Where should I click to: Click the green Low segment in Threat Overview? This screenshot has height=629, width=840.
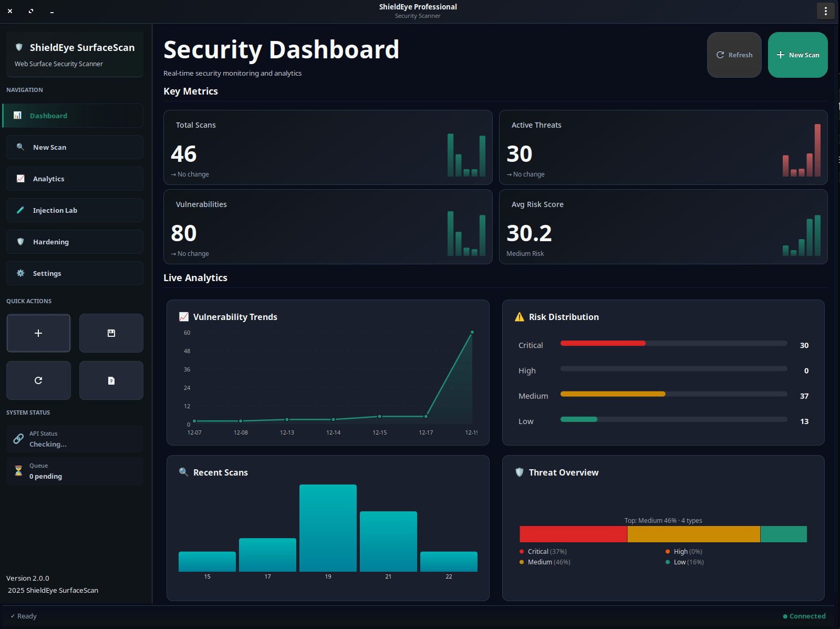[784, 534]
